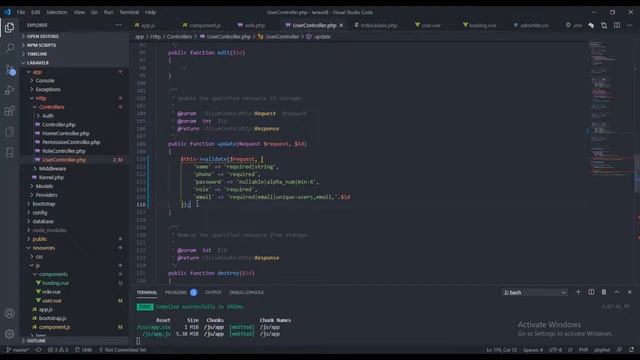
Task: Open the Search view in activity bar
Action: pyautogui.click(x=9, y=48)
